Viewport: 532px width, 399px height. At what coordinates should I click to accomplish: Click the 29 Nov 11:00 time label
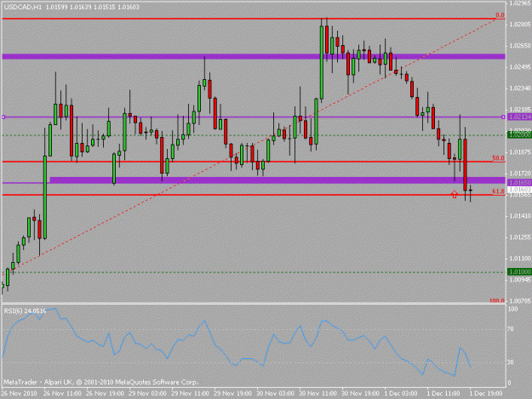pyautogui.click(x=190, y=394)
